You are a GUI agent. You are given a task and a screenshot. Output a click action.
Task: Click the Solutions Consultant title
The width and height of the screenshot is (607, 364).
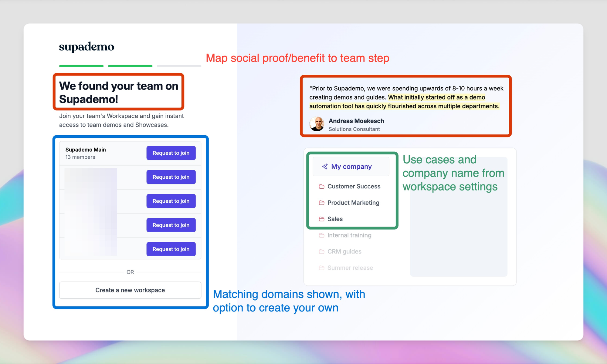354,129
